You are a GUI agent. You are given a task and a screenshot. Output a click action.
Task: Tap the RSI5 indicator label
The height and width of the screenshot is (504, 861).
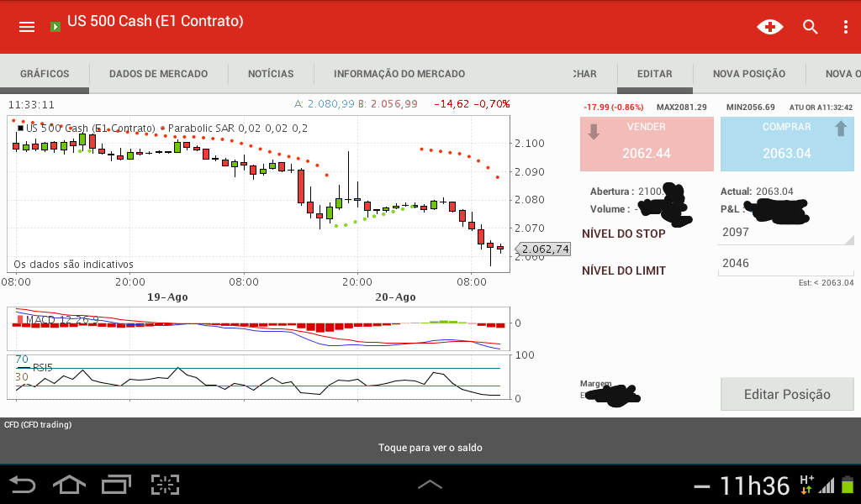[42, 367]
